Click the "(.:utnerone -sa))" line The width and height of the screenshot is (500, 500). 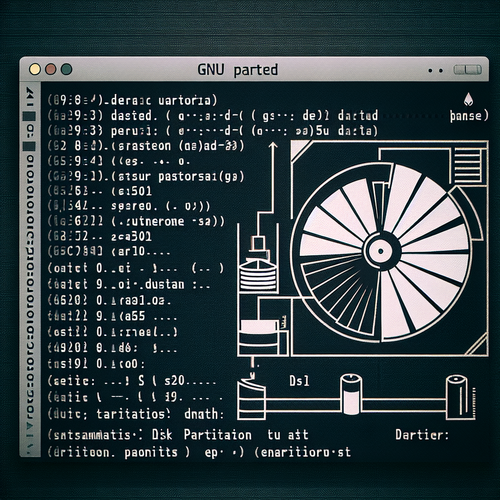tap(168, 221)
